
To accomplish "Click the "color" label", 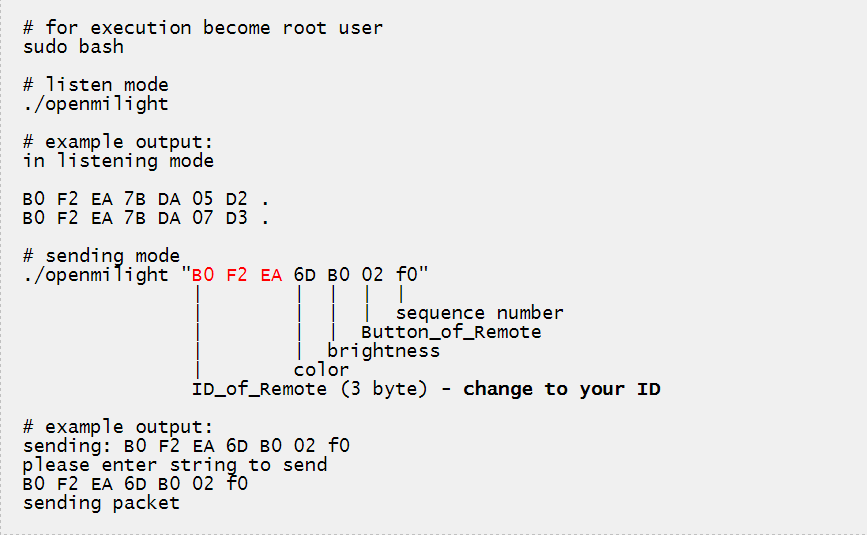I will click(321, 370).
